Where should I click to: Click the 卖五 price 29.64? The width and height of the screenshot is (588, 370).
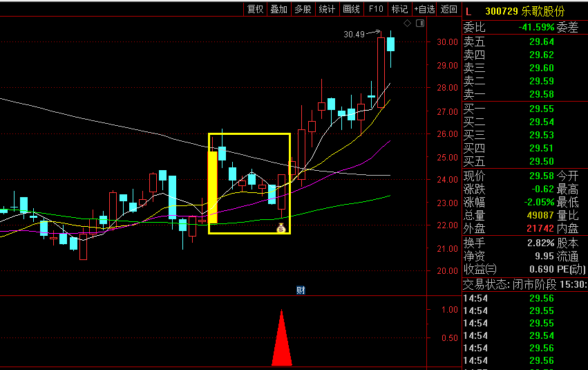542,41
